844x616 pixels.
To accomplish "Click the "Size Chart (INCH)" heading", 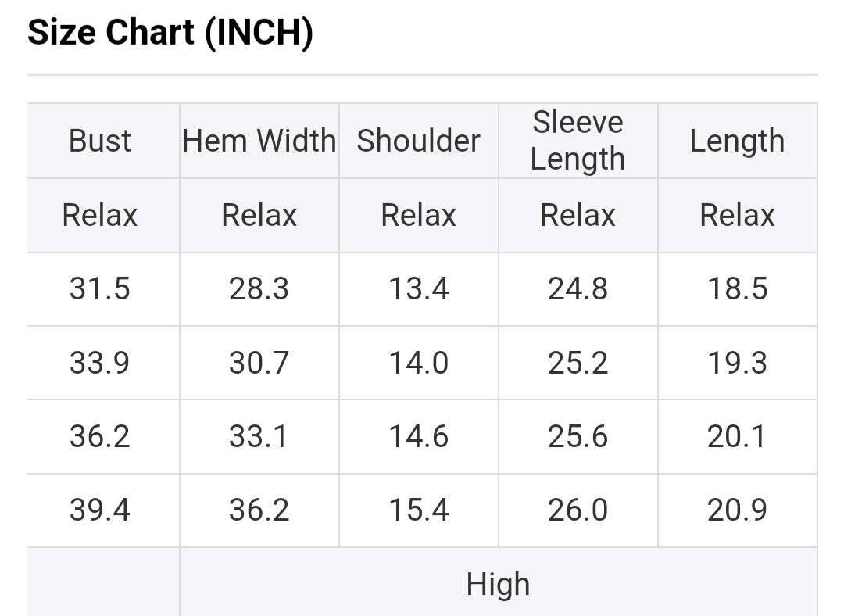I will click(x=170, y=33).
